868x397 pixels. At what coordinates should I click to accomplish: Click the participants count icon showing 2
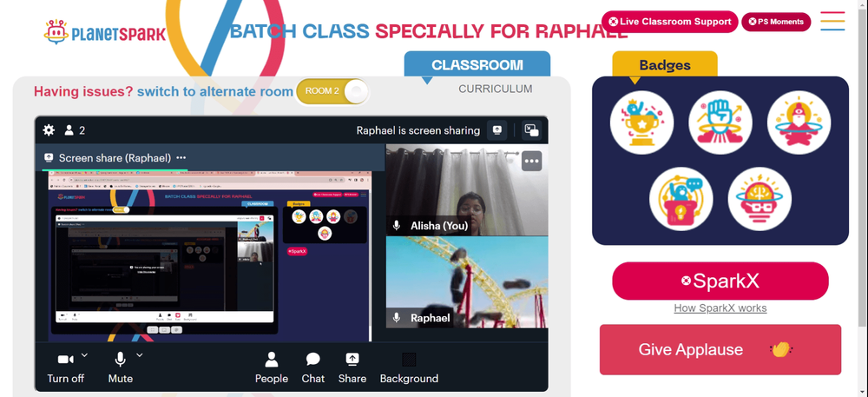(75, 130)
